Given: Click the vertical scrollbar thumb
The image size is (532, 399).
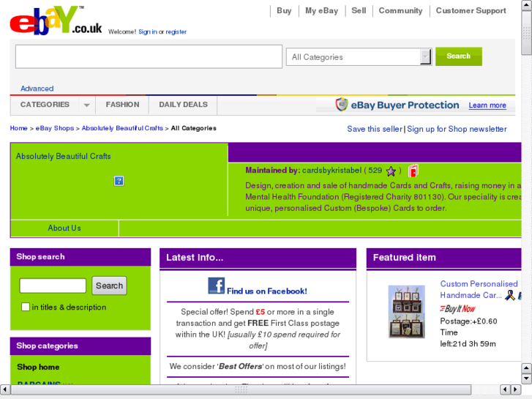Looking at the screenshot, I should pyautogui.click(x=527, y=33).
